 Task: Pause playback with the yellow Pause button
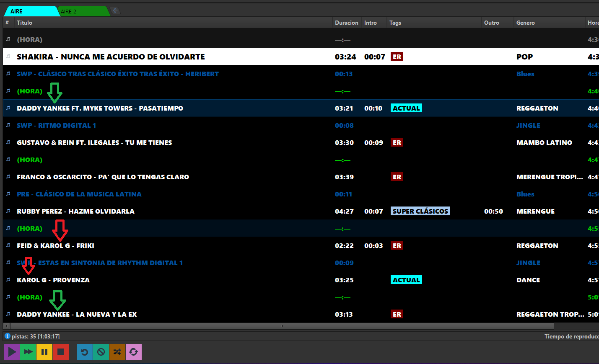[x=44, y=352]
